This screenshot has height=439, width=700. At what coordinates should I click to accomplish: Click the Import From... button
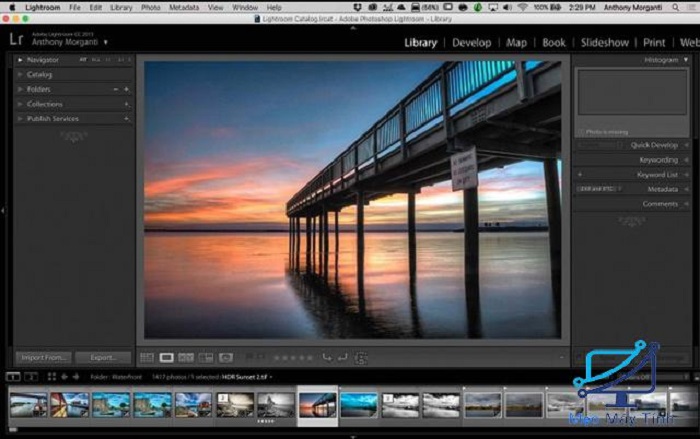tap(43, 358)
